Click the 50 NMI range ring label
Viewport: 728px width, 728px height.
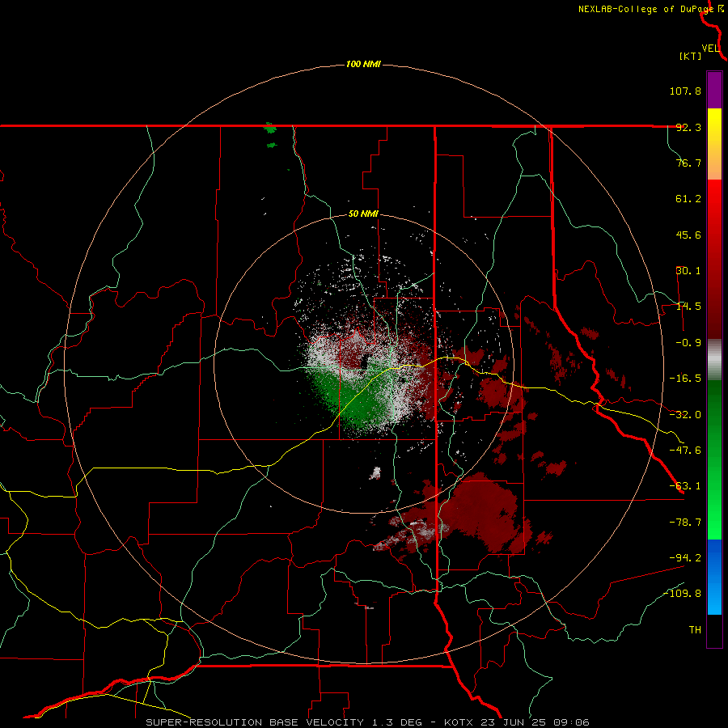point(363,214)
